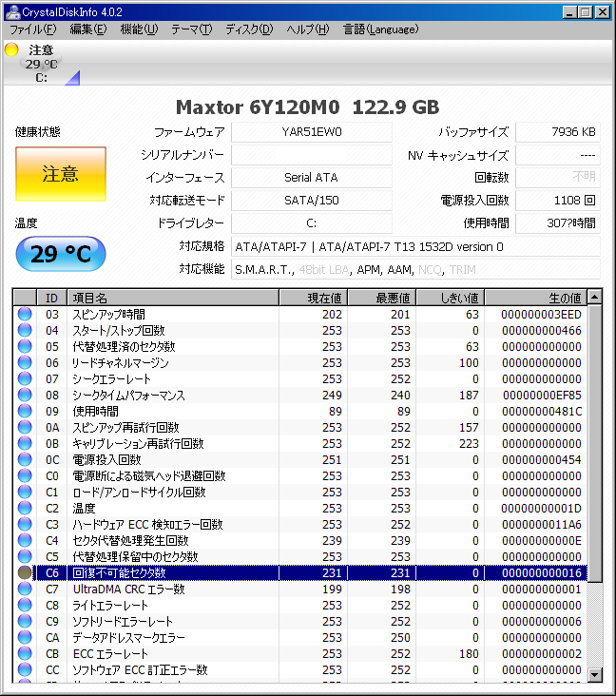Click the status orb of row CC ソフトウェア ECC
Screen dimensions: 616x696
coord(25,669)
